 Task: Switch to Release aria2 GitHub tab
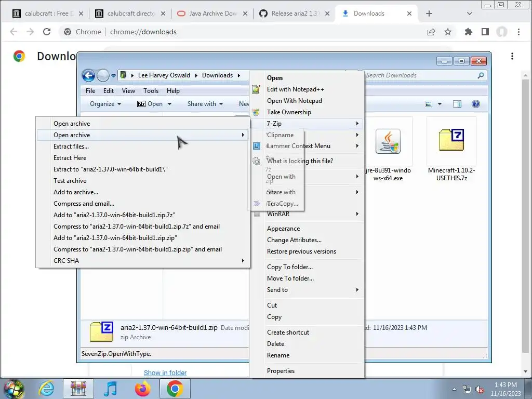point(295,14)
